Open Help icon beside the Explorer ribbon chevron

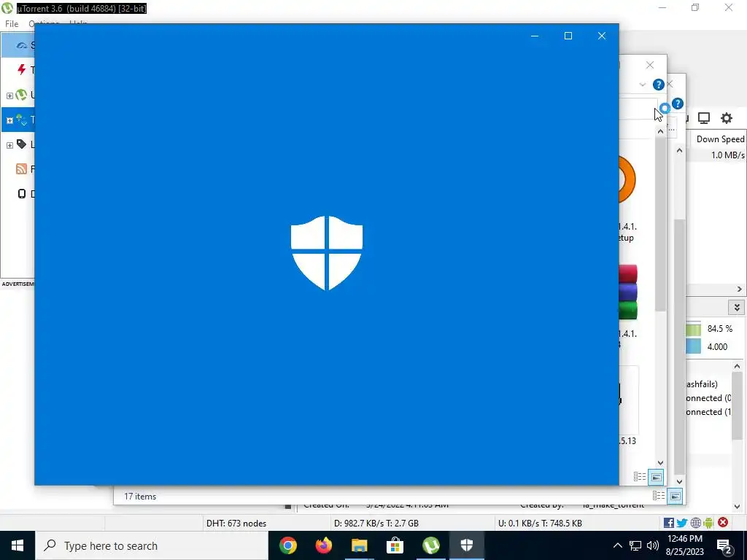tap(659, 85)
